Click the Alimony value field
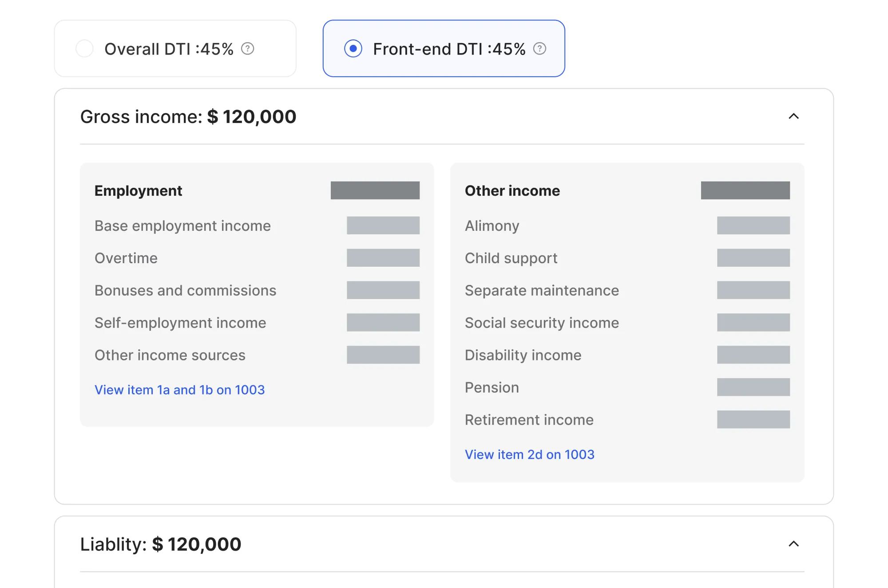This screenshot has width=888, height=588. 753,225
